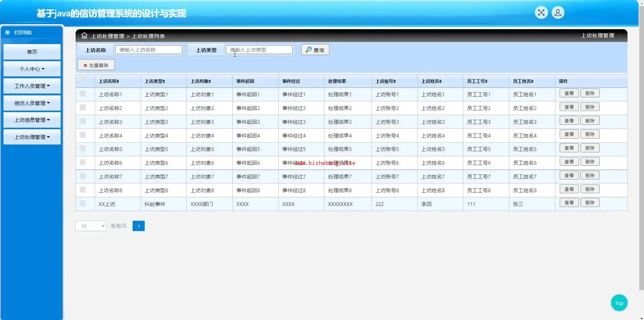
Task: Click the home icon in breadcrumb bar
Action: (84, 36)
